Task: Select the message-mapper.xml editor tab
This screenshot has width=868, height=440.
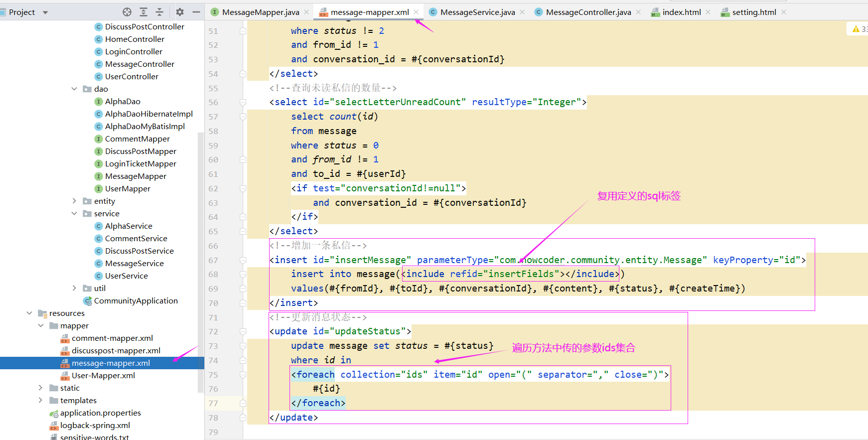Action: click(370, 12)
